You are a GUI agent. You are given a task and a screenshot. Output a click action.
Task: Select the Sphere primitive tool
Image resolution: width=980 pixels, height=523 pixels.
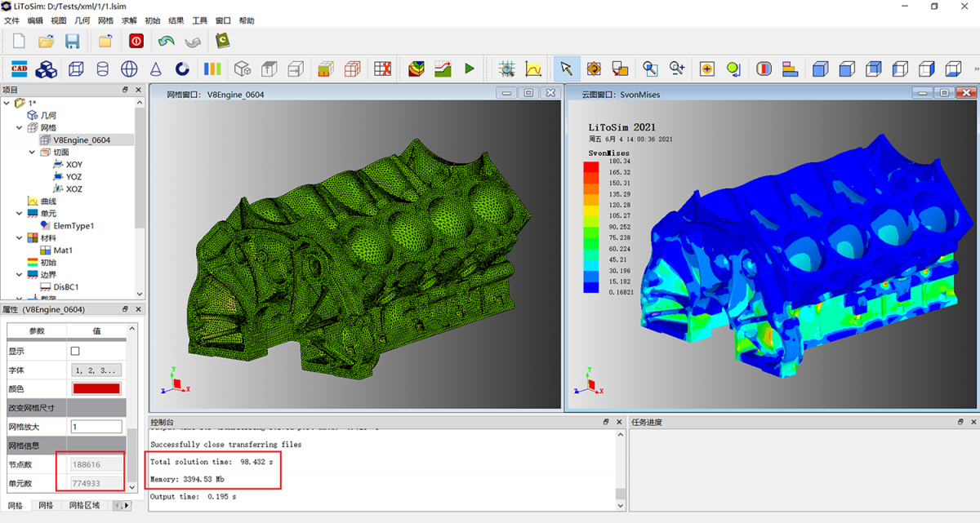point(129,69)
